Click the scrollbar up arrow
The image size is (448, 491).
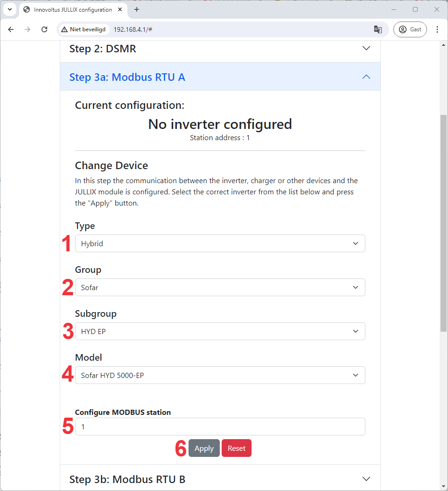pos(443,45)
